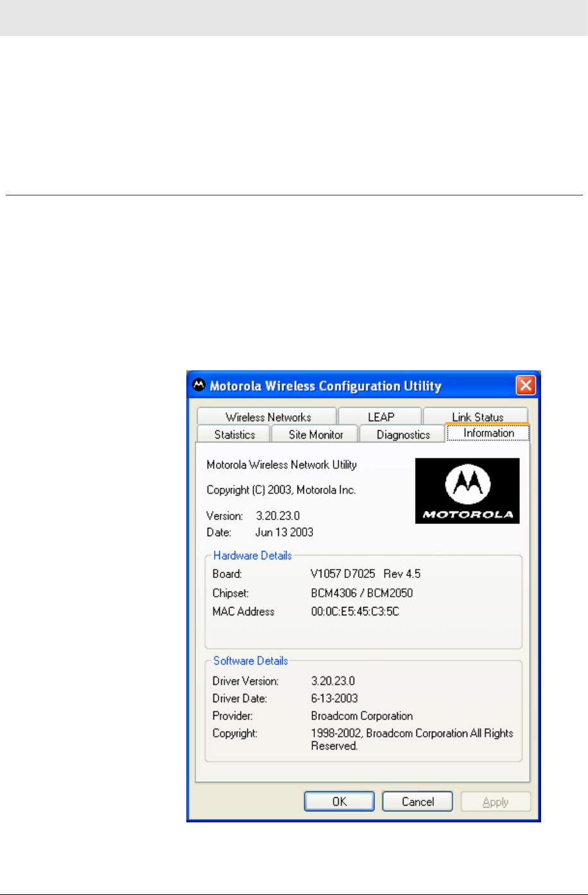This screenshot has height=895, width=588.
Task: Click the Driver Version value 3.20.23.0
Action: click(x=333, y=680)
